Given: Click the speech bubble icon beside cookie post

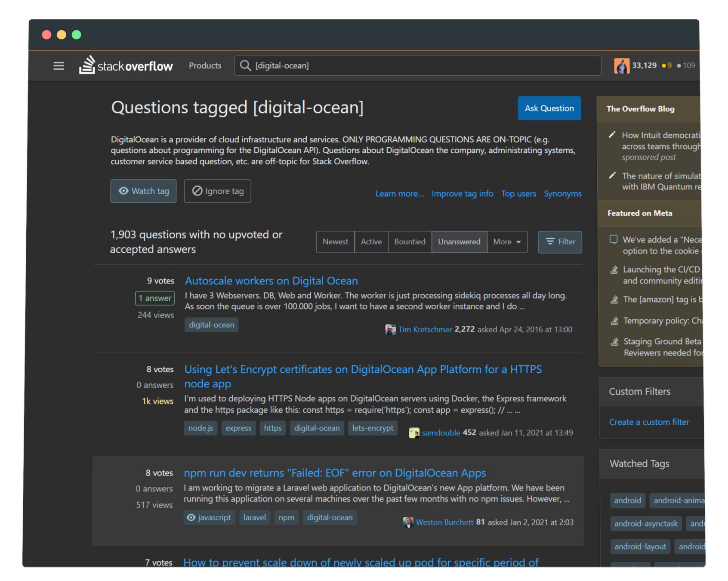Looking at the screenshot, I should click(x=614, y=240).
